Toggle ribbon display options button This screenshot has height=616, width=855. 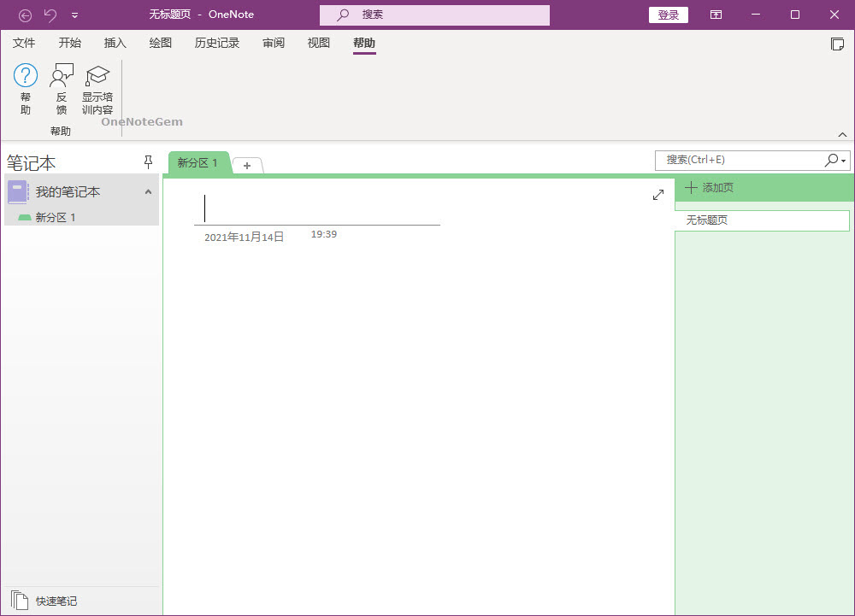click(716, 15)
